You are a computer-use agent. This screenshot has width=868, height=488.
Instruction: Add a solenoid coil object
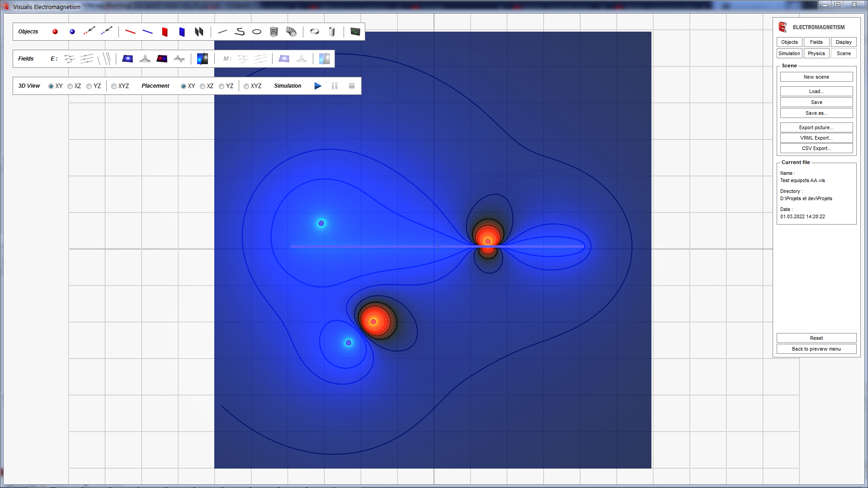click(x=274, y=32)
